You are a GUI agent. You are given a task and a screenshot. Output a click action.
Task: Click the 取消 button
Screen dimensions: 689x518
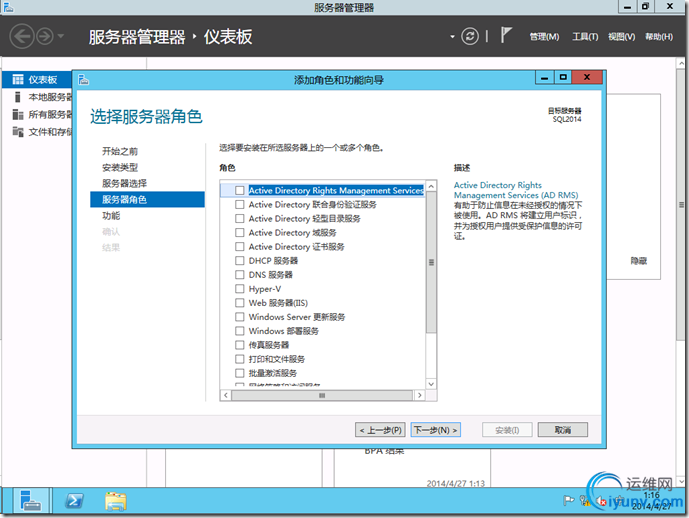562,430
